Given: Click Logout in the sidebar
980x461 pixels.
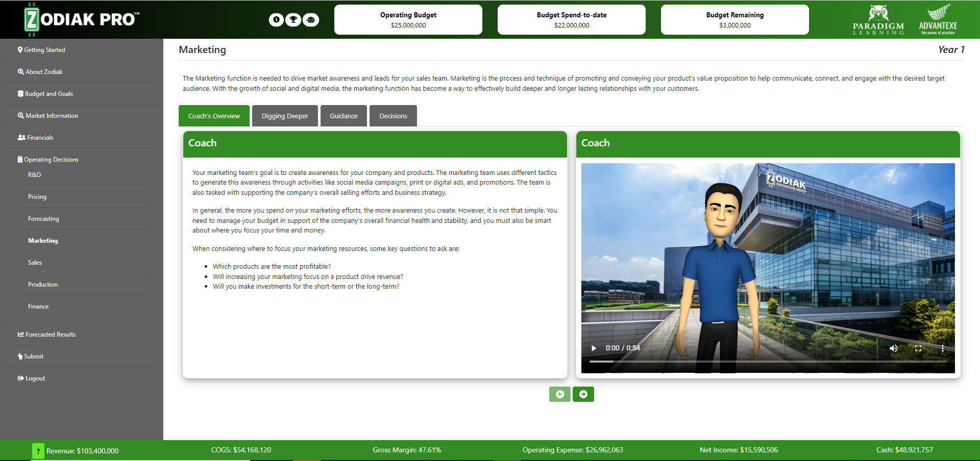Looking at the screenshot, I should pyautogui.click(x=35, y=378).
